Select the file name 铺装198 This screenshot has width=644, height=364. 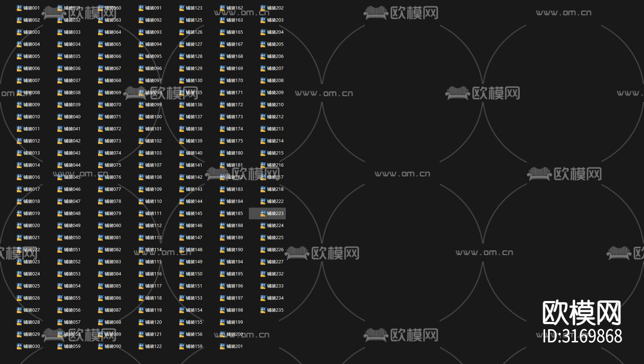(x=235, y=310)
